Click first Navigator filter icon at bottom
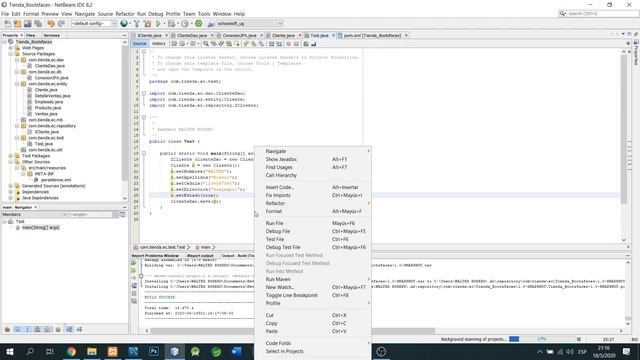The width and height of the screenshot is (640, 360). pyautogui.click(x=7, y=329)
